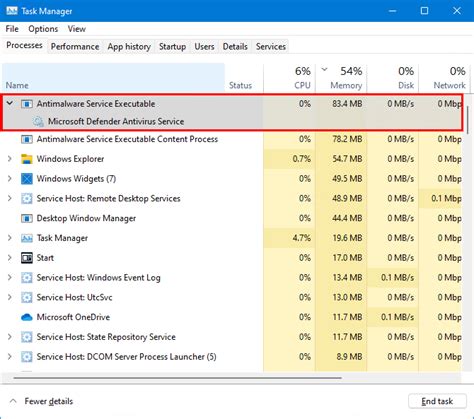Click the 4.7% CPU value for Task Manager
The height and width of the screenshot is (419, 474).
click(x=302, y=238)
